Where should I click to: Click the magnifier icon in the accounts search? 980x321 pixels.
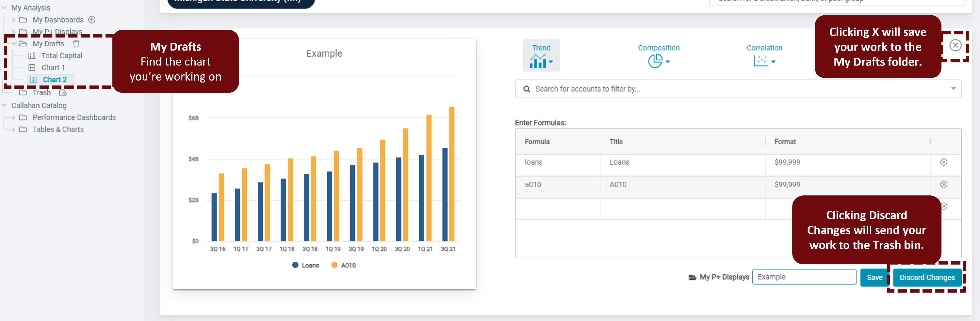(x=527, y=88)
